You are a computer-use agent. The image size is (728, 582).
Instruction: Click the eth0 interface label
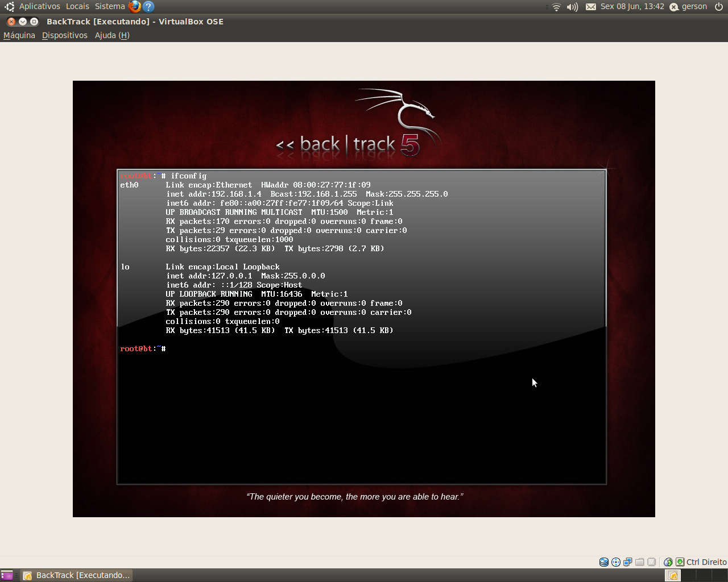click(129, 185)
